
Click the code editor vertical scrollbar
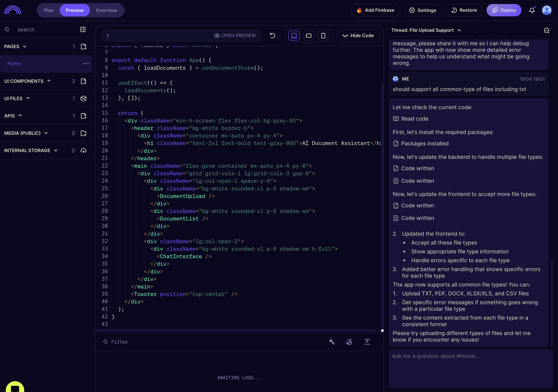[382, 207]
